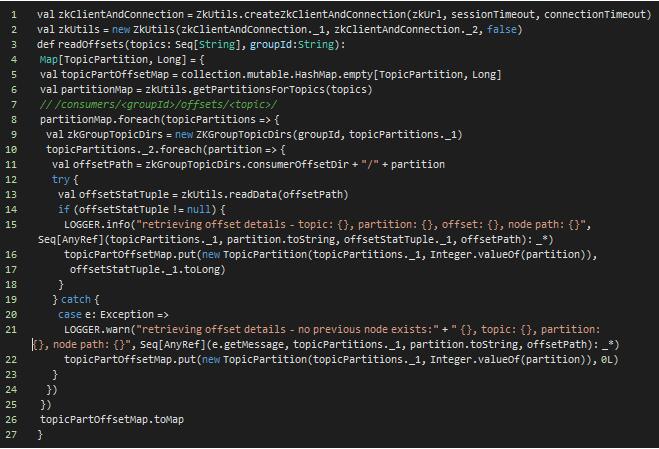Click the 'case' keyword on line 20
The image size is (659, 449).
[70, 314]
